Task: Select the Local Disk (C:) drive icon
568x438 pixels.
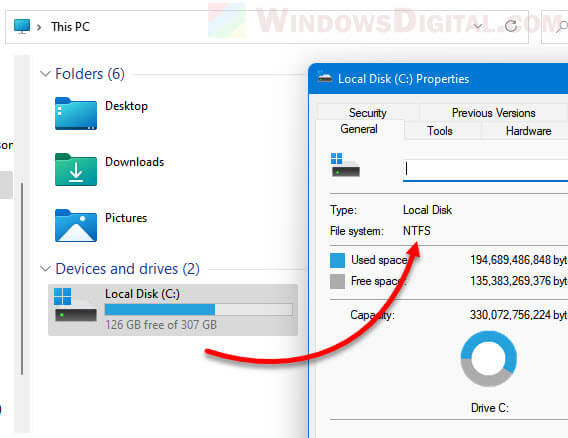Action: tap(75, 305)
